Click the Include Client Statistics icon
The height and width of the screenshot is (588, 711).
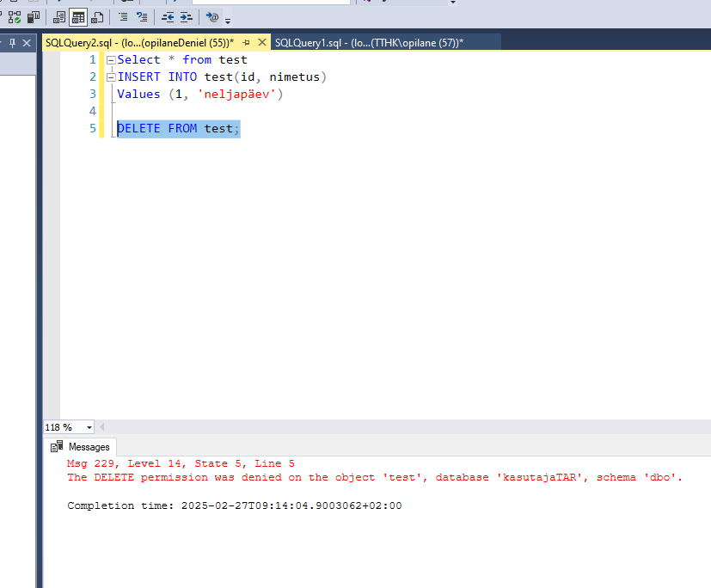34,17
